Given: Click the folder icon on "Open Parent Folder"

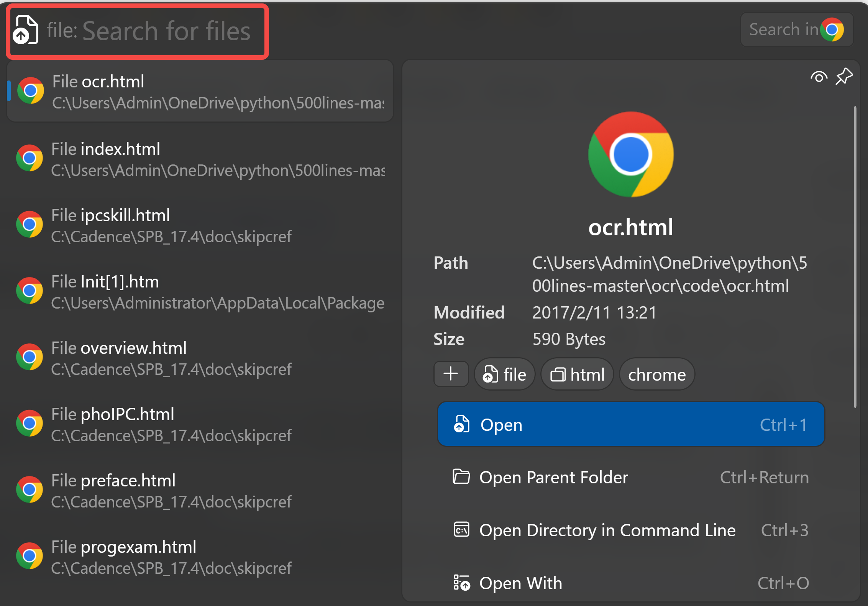Looking at the screenshot, I should click(462, 477).
